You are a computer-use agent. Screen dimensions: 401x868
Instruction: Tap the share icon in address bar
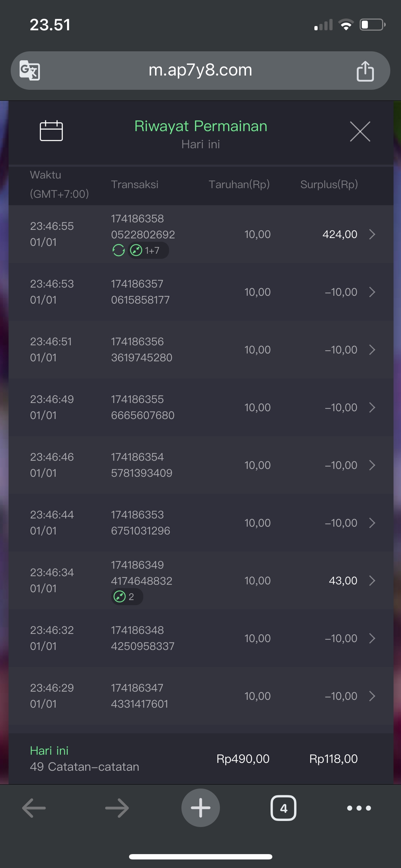(365, 71)
